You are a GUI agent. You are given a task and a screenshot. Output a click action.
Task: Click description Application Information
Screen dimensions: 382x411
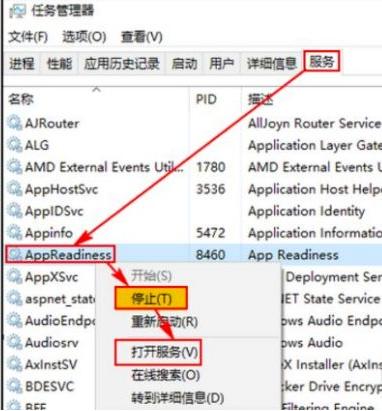[315, 233]
